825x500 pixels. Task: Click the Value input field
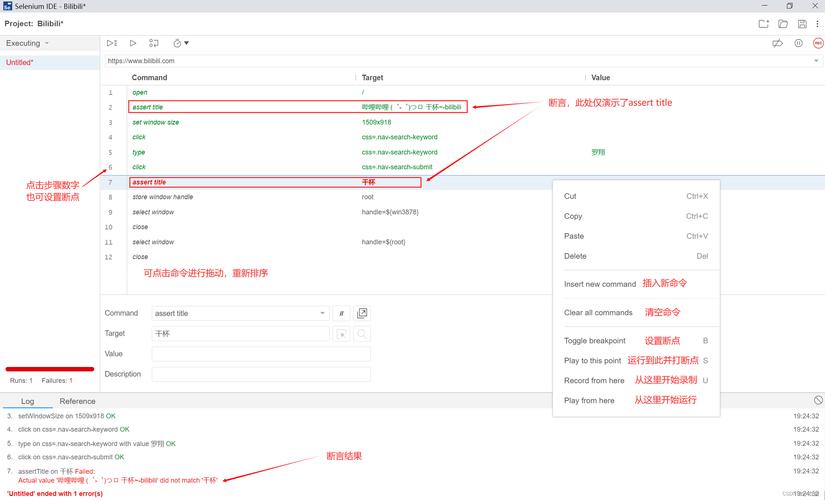(x=261, y=354)
